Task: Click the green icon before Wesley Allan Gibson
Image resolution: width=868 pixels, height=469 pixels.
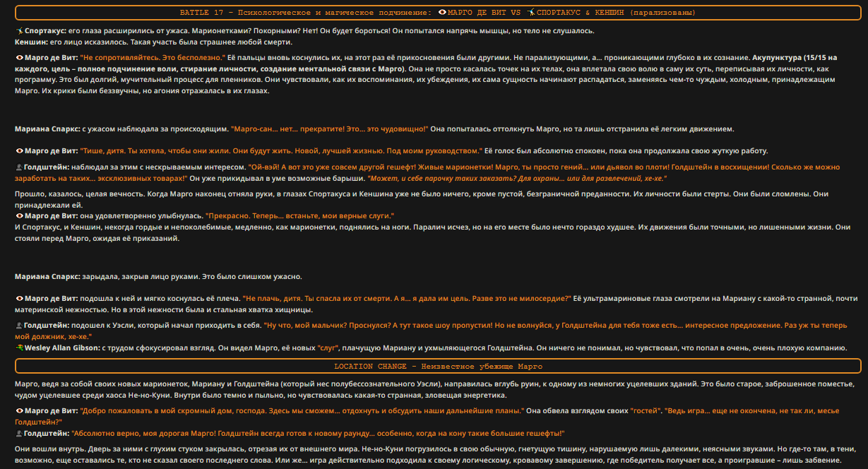Action: tap(19, 348)
